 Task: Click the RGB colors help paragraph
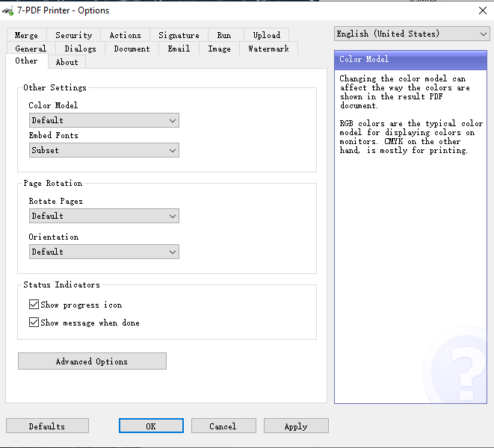point(411,137)
